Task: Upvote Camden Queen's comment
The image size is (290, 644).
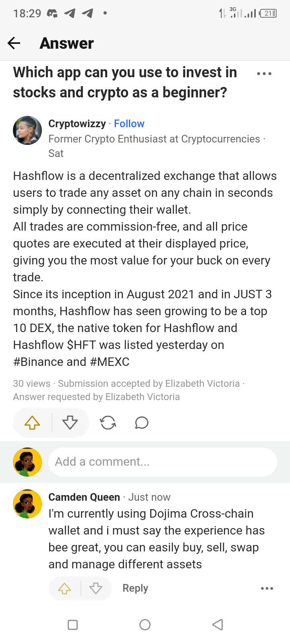Action: 64,588
